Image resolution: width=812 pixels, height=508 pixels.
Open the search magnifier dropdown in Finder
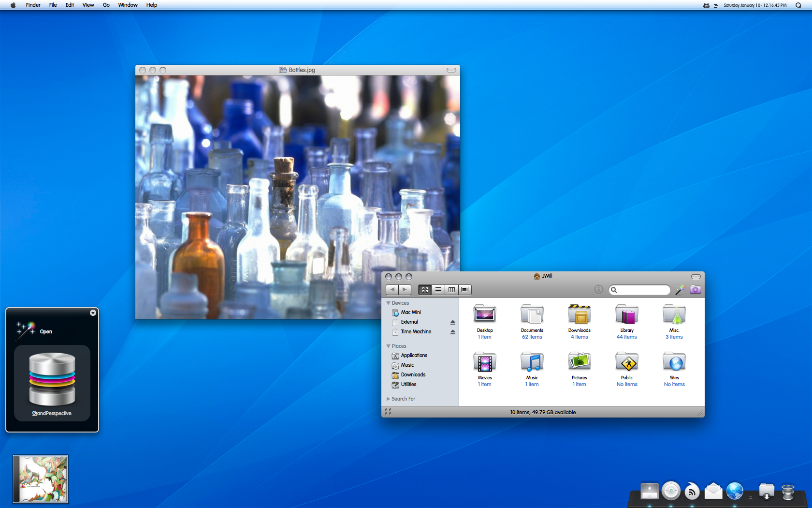(614, 290)
